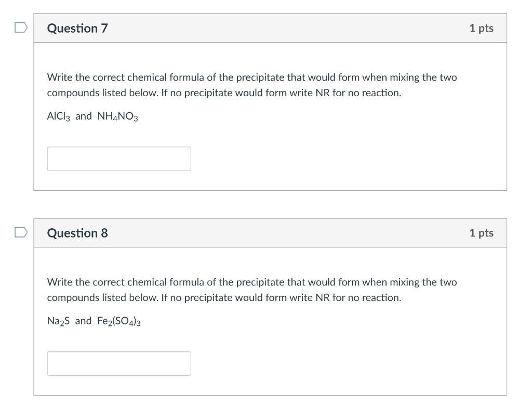This screenshot has width=532, height=407.
Task: Click the 1 pts label on Question 7
Action: coord(481,29)
